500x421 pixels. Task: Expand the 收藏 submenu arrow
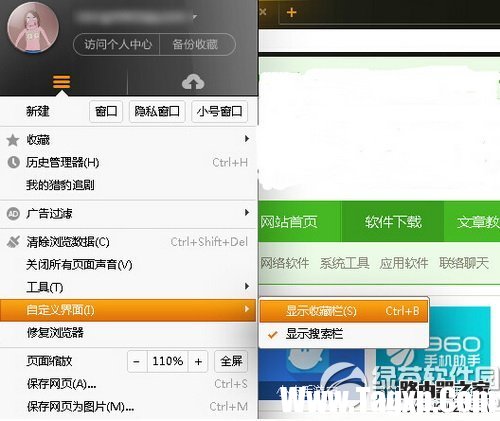(x=247, y=138)
